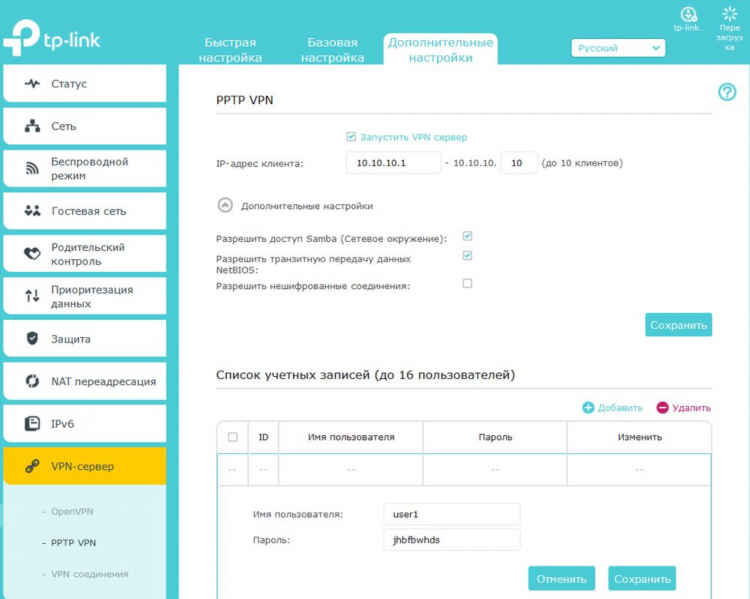Open the tp-link cloud account icon
750x599 pixels.
689,14
